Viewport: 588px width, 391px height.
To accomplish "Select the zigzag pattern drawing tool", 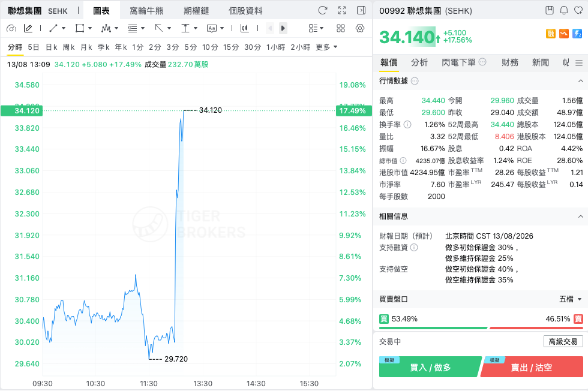I will tap(106, 28).
